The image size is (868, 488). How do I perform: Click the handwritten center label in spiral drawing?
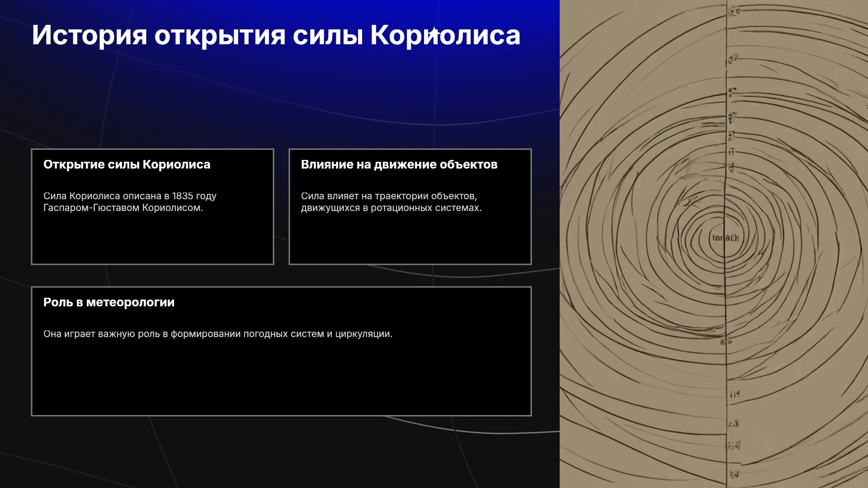tap(726, 238)
